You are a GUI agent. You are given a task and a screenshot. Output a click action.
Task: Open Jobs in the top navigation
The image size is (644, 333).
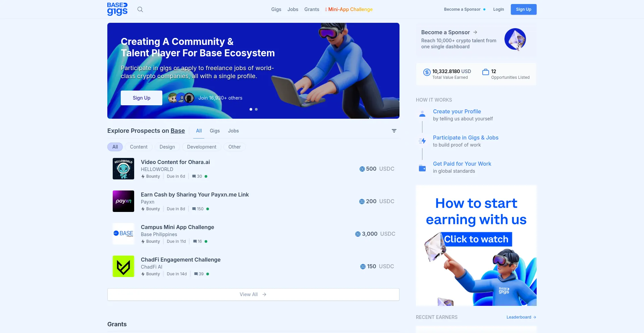point(293,9)
